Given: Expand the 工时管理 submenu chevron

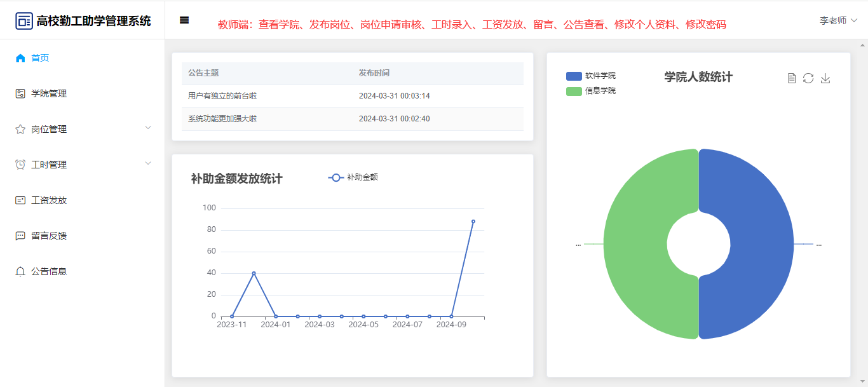Looking at the screenshot, I should click(148, 163).
